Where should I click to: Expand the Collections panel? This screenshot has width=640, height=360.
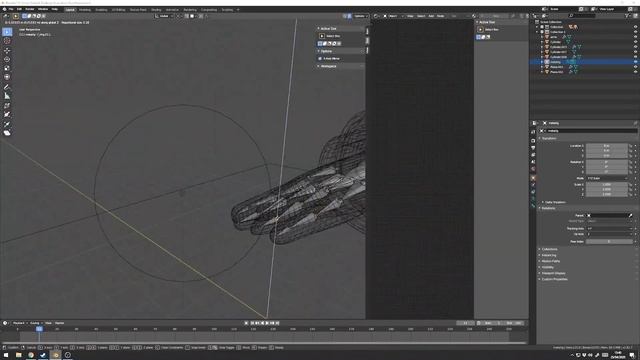[548, 249]
